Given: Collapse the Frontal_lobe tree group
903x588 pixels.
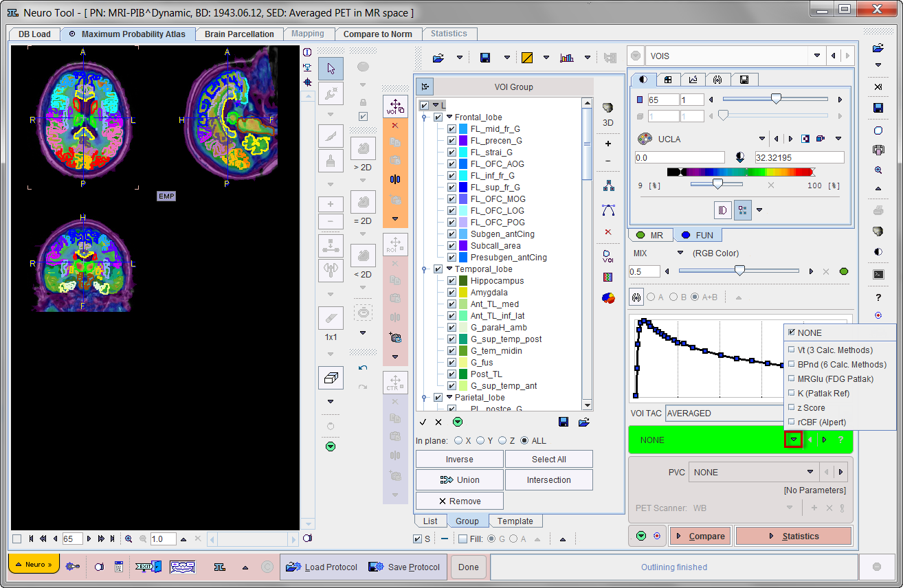Looking at the screenshot, I should coord(449,117).
